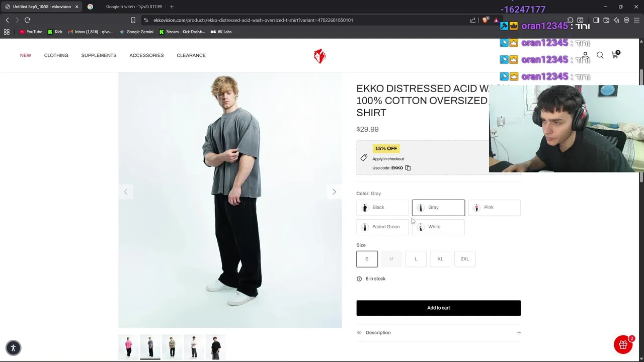Click the page vertical scrollbar
This screenshot has height=362, width=644.
click(641, 126)
